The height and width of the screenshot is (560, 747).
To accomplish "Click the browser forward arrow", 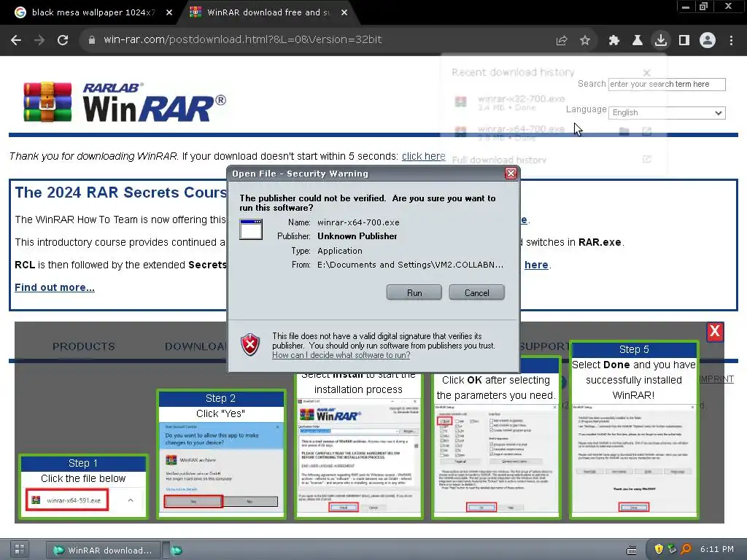I will pyautogui.click(x=39, y=40).
